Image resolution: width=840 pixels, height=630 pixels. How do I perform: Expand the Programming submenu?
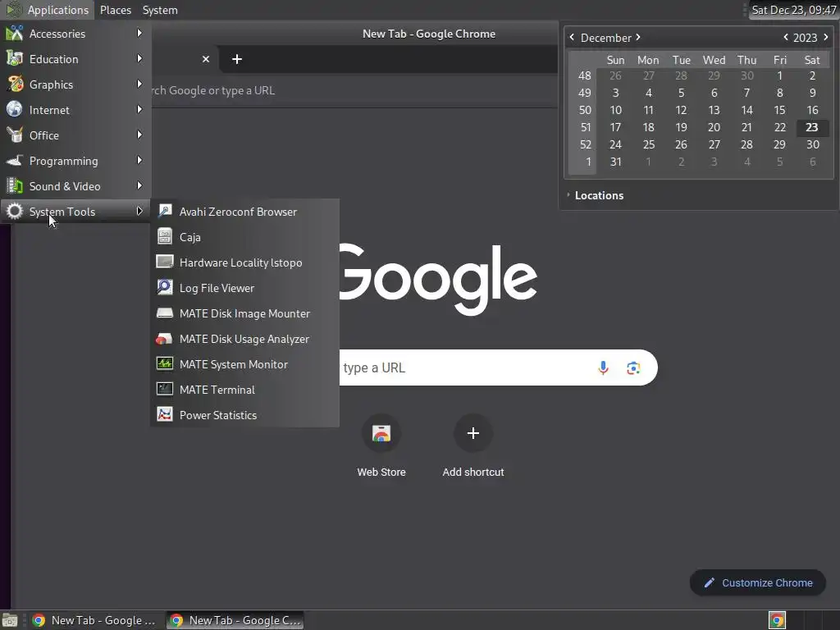[x=75, y=161]
